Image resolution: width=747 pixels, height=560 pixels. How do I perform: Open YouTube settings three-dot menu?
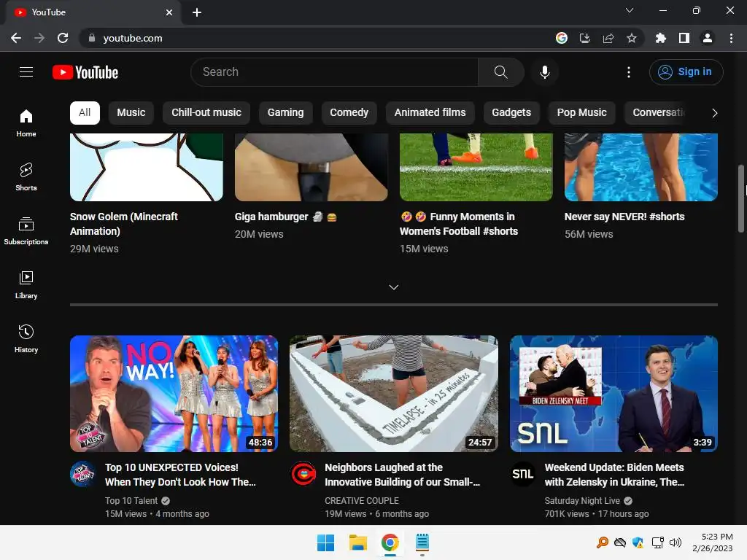(x=629, y=72)
